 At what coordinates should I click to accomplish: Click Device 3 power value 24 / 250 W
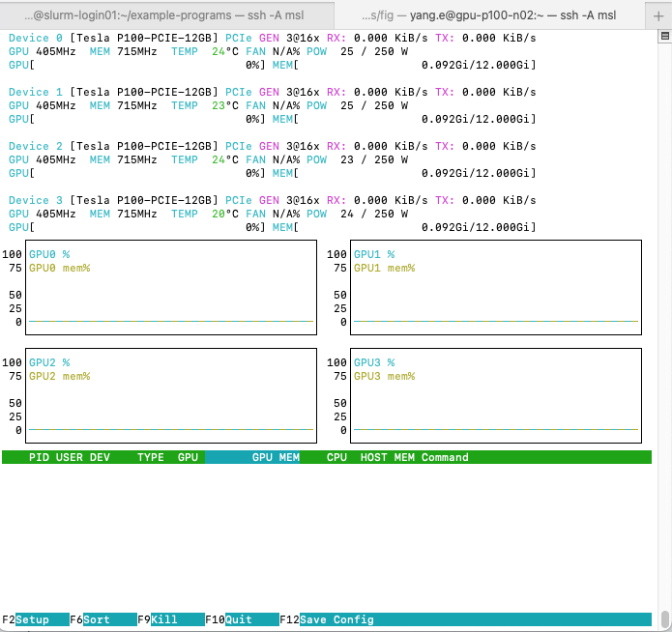point(374,214)
